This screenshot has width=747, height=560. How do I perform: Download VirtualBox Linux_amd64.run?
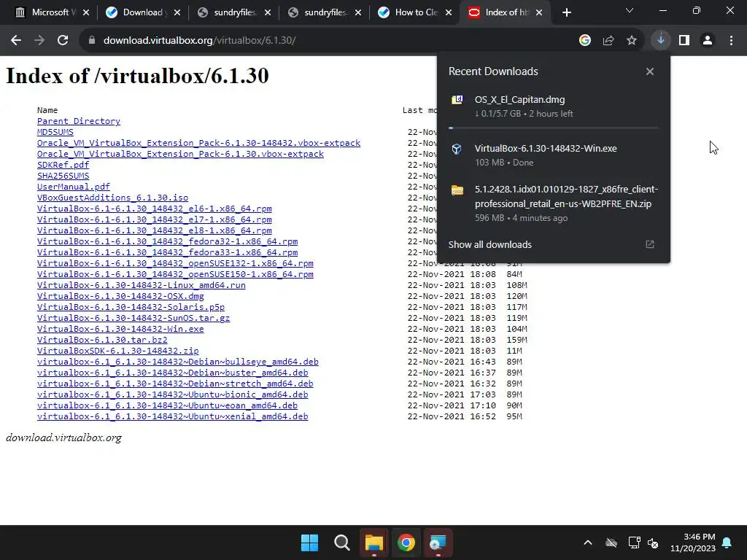[x=142, y=285]
